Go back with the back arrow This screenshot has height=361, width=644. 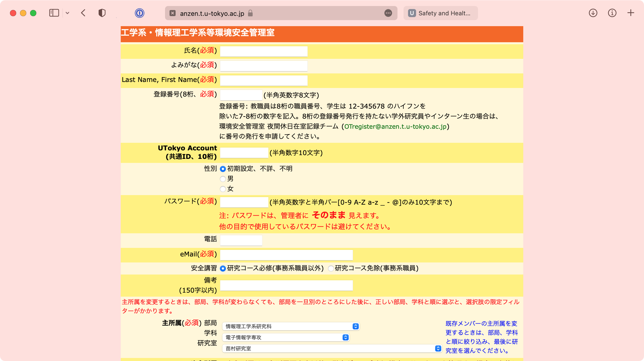click(84, 13)
